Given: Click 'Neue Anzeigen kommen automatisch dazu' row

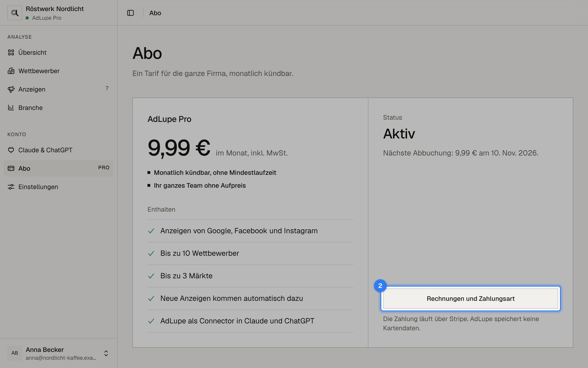Looking at the screenshot, I should [x=250, y=298].
